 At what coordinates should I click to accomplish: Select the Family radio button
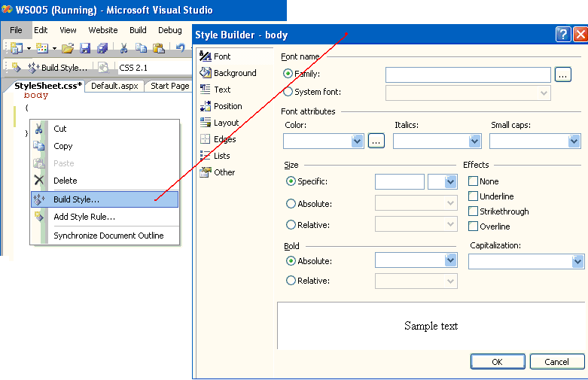tap(288, 74)
